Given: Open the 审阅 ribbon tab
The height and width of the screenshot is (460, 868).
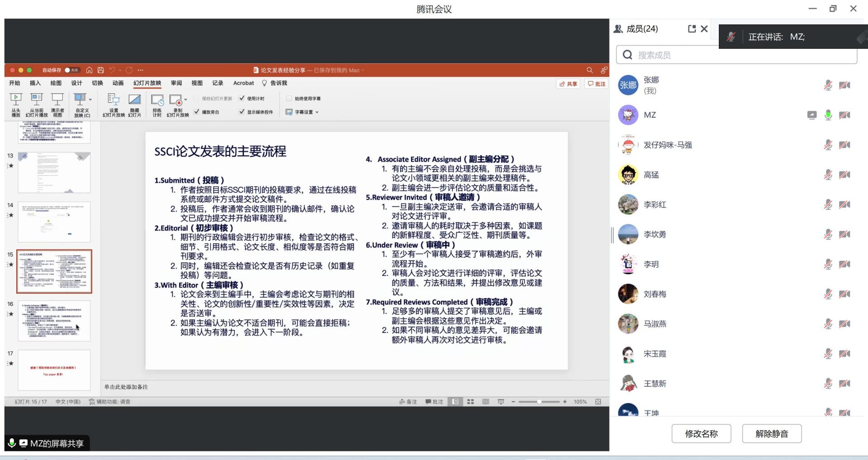Looking at the screenshot, I should [176, 83].
